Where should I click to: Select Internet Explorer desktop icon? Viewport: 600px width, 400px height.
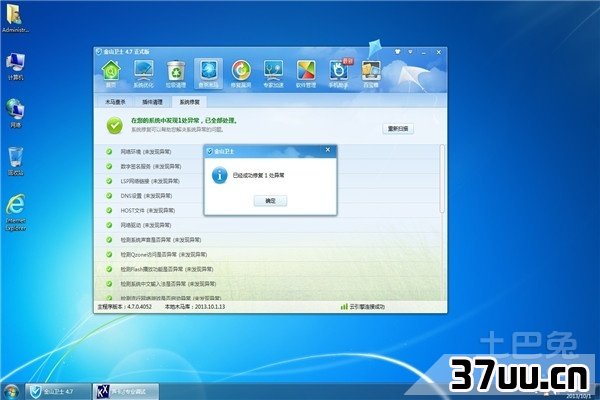[16, 212]
